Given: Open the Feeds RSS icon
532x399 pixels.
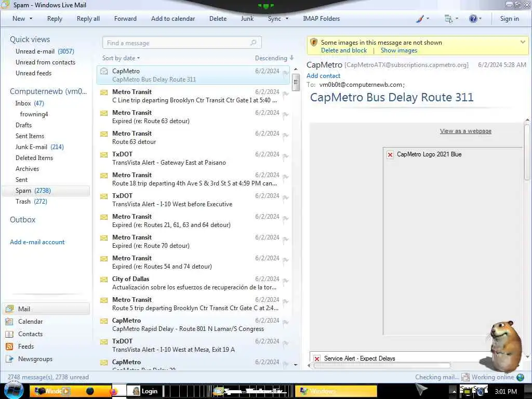Looking at the screenshot, I should tap(9, 347).
